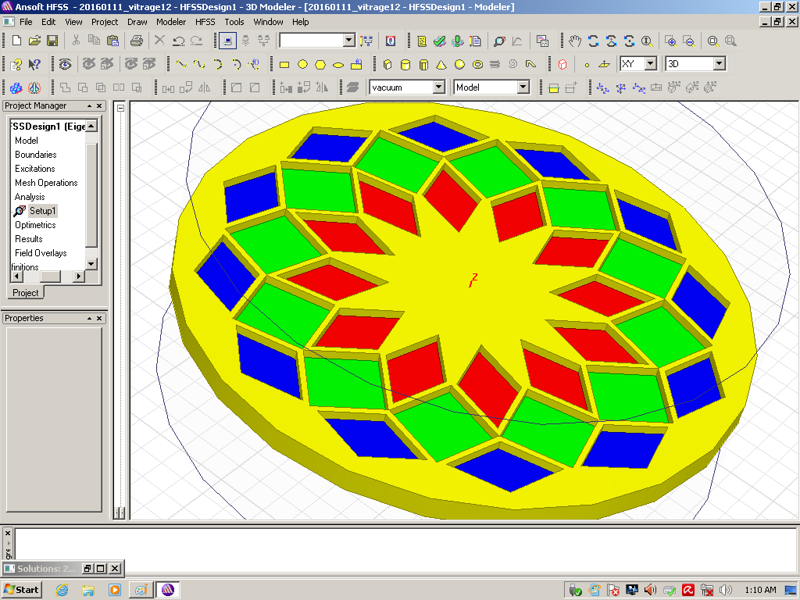Screen dimensions: 800x600
Task: Open the HFSS menu
Action: pos(204,21)
